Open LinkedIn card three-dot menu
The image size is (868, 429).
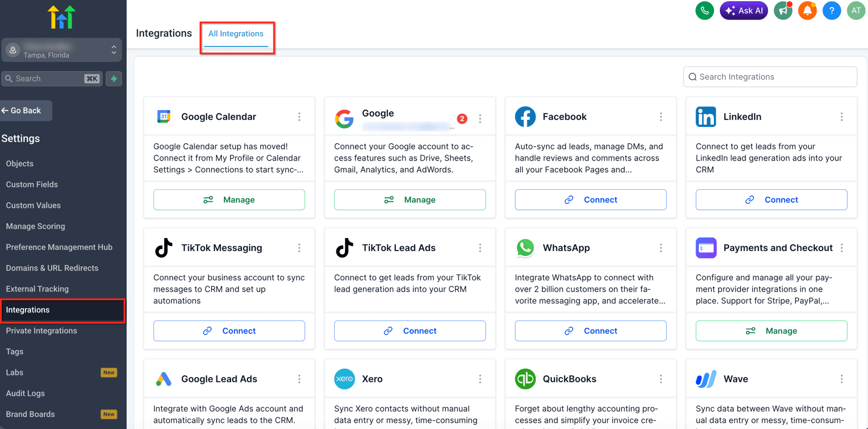click(x=841, y=117)
